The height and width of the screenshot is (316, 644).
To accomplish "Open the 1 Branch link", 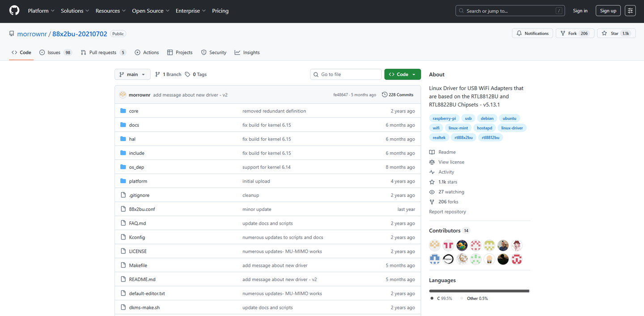I will tap(168, 74).
